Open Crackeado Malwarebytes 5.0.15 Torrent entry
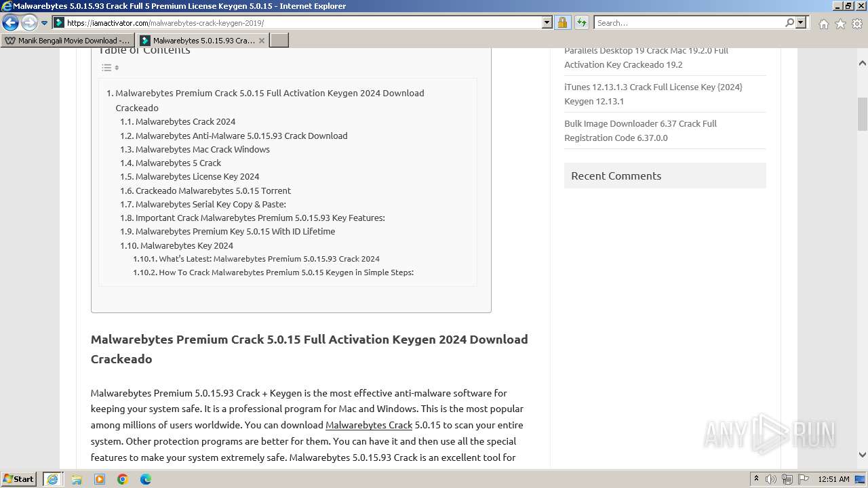 coord(213,190)
